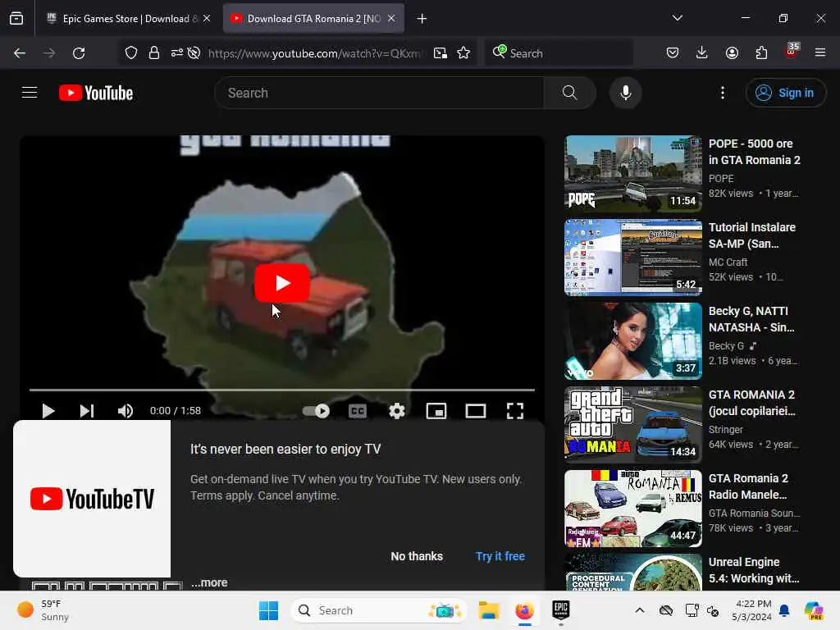
Task: Go to the YouTube home logo
Action: pos(96,93)
